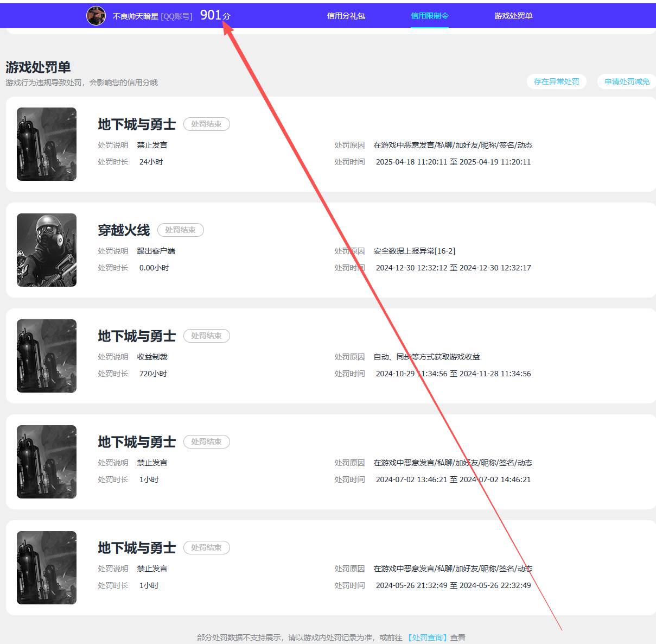Click 处罚结束 badge on the 2024-05-26 card
656x644 pixels.
pyautogui.click(x=206, y=548)
